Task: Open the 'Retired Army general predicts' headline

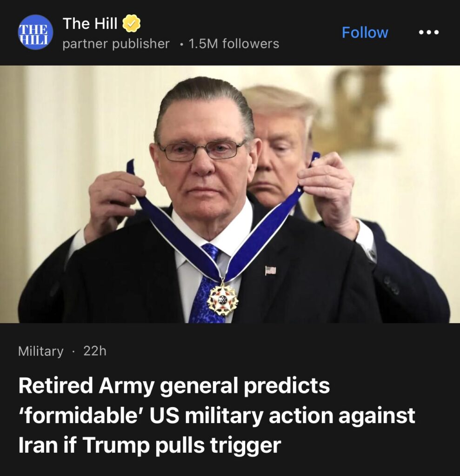Action: pos(174,386)
